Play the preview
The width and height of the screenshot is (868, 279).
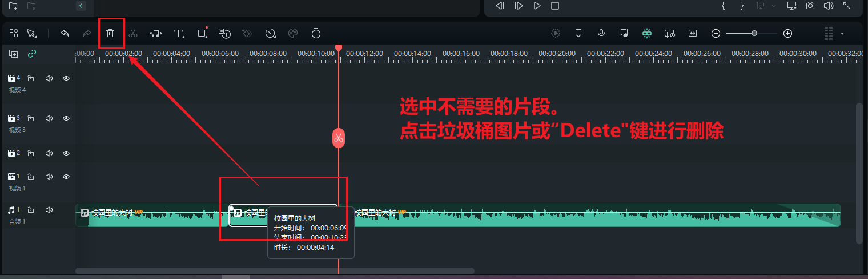pos(537,6)
